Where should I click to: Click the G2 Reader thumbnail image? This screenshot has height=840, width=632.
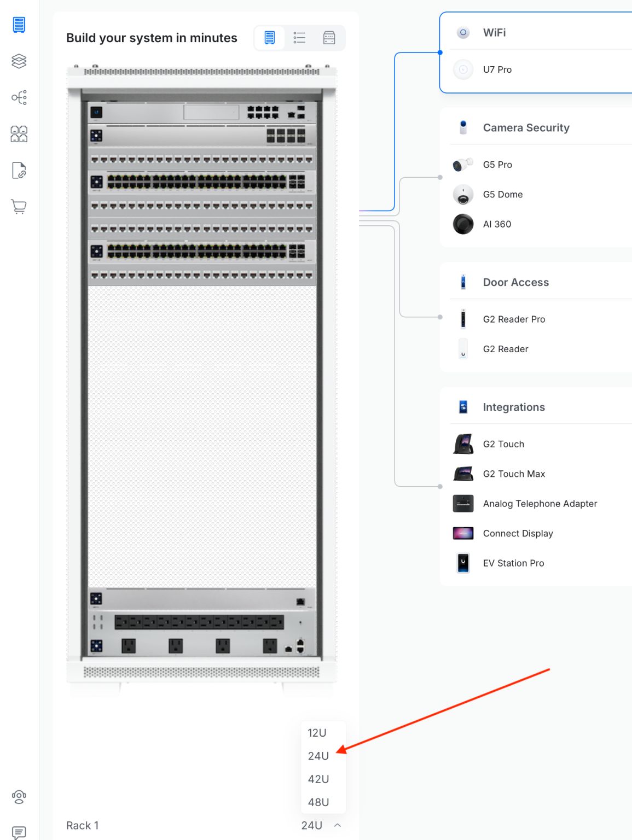[x=463, y=349]
